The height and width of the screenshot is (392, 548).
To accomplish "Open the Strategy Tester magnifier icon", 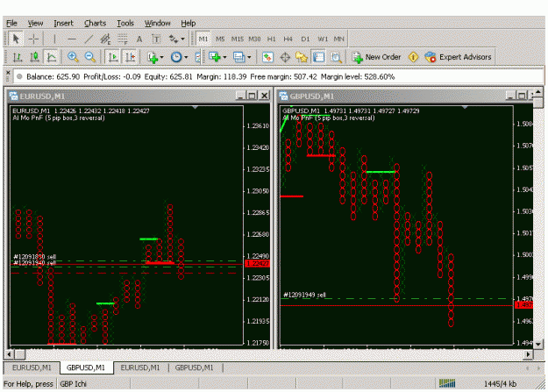I will [x=336, y=57].
